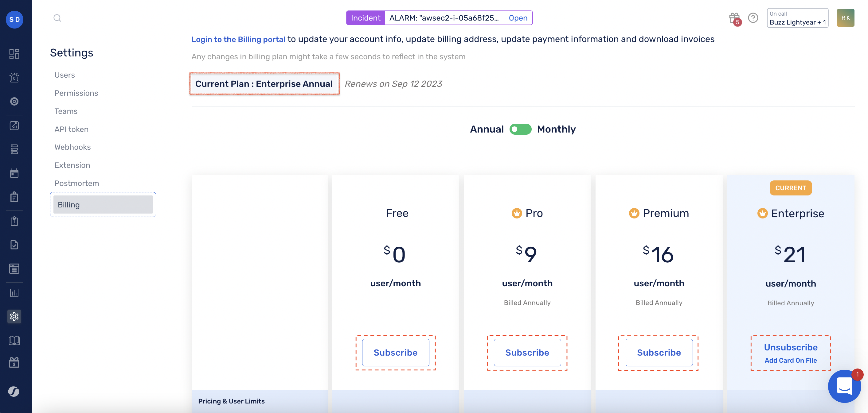Click Unsubscribe on Enterprise plan
Image resolution: width=868 pixels, height=413 pixels.
coord(791,347)
